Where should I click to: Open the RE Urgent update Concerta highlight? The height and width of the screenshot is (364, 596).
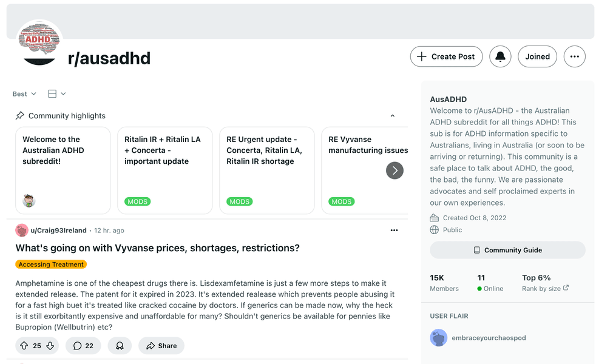pos(267,170)
